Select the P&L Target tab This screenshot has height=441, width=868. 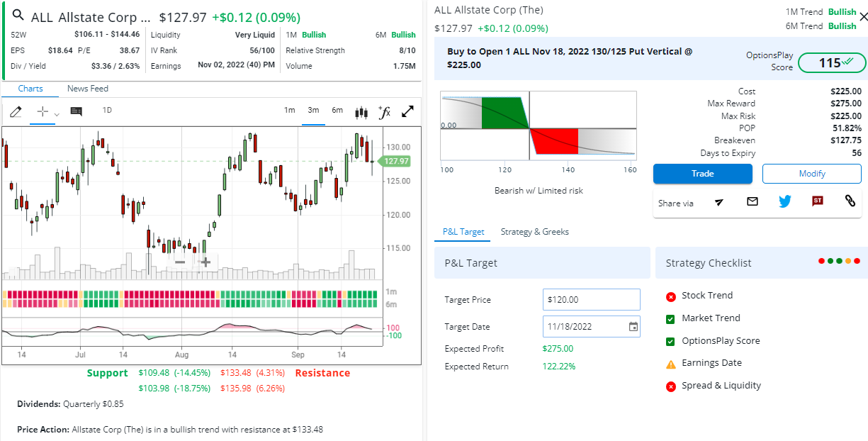pos(463,232)
